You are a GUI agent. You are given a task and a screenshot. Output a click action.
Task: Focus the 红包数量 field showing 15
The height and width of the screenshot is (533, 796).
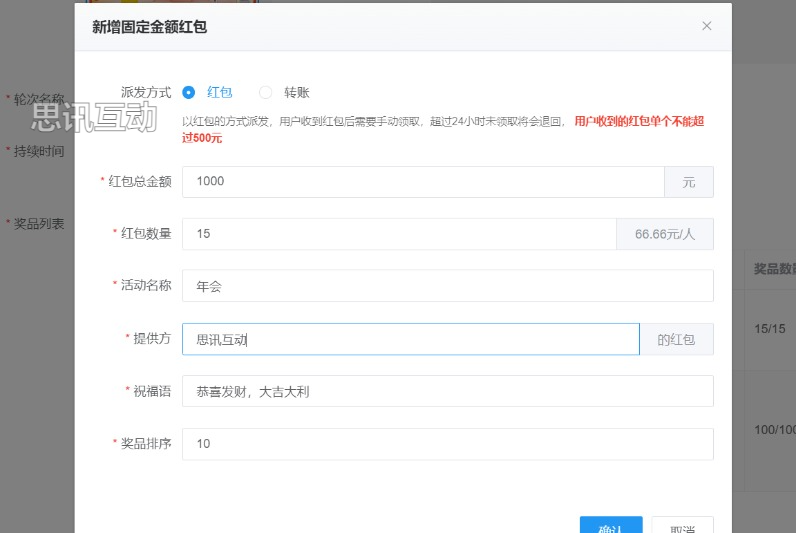398,234
